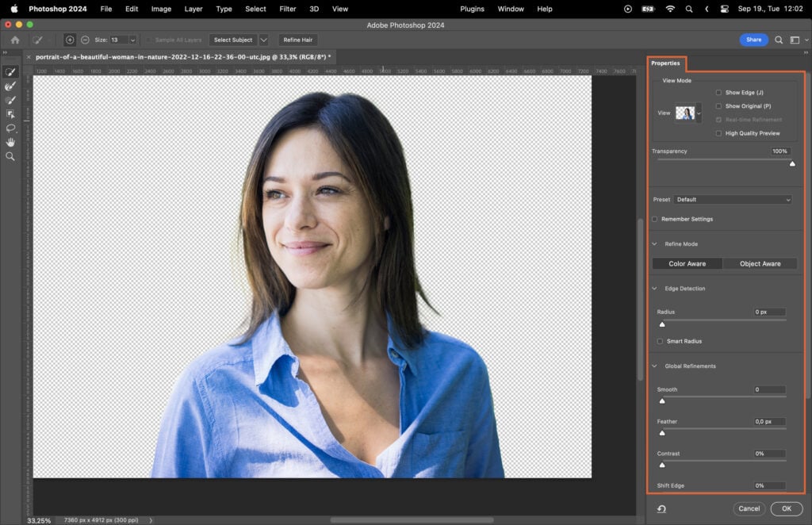This screenshot has height=525, width=812.
Task: Open the Select menu
Action: tap(255, 9)
